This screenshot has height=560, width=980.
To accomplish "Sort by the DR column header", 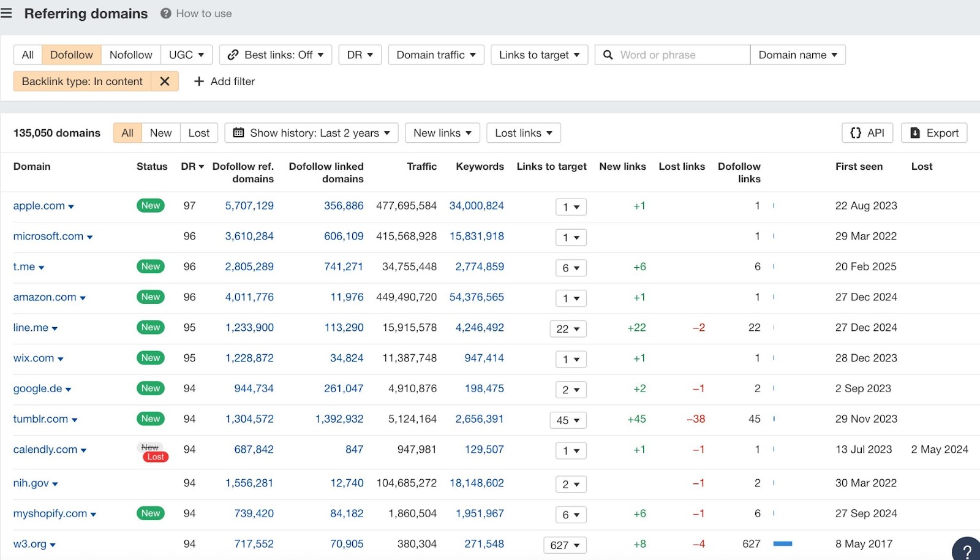I will tap(192, 167).
